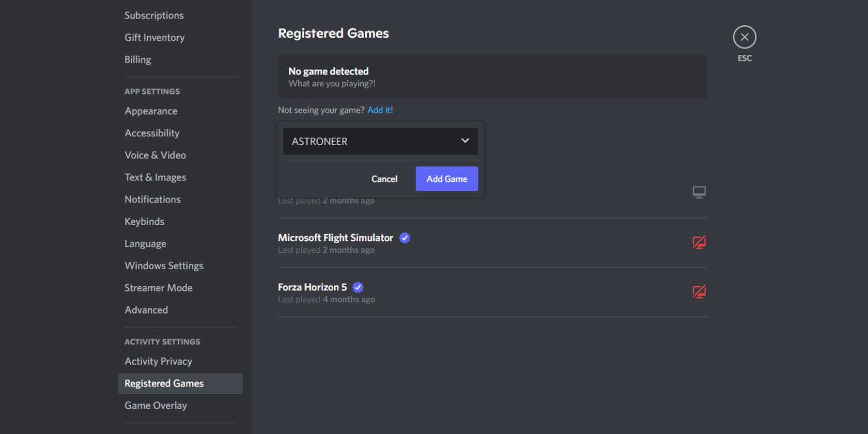Image resolution: width=868 pixels, height=434 pixels.
Task: Select Appearance in the sidebar
Action: tap(151, 111)
